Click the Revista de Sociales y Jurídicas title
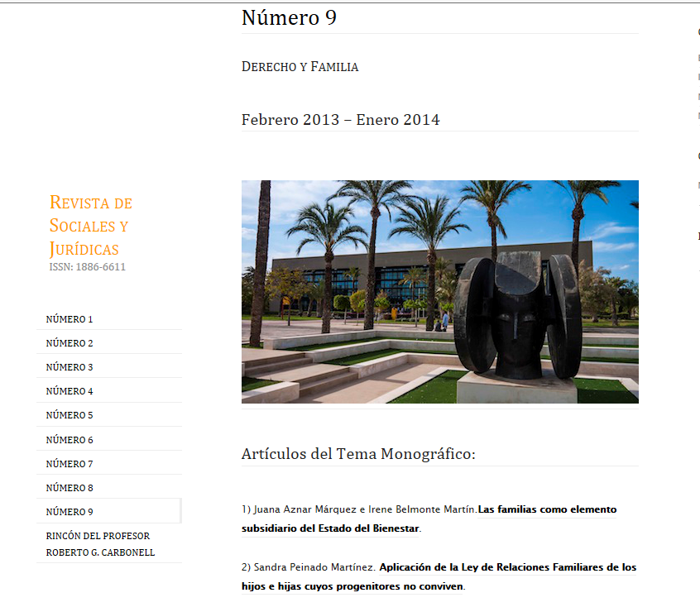Viewport: 700px width, 607px height. point(90,226)
